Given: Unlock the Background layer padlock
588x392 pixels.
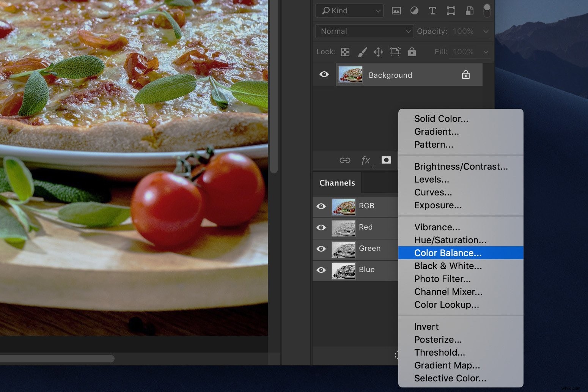Looking at the screenshot, I should click(465, 75).
